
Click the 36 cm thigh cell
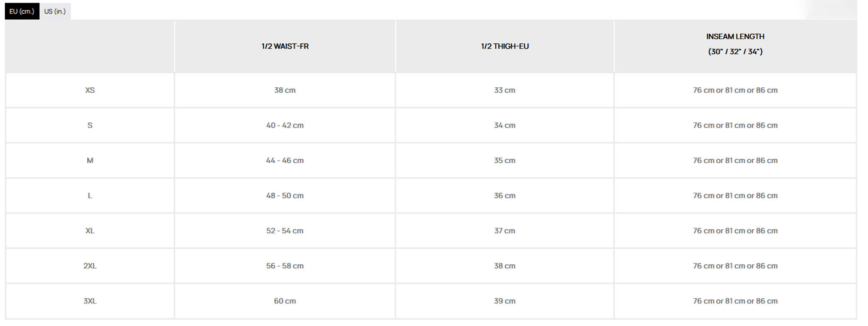505,196
